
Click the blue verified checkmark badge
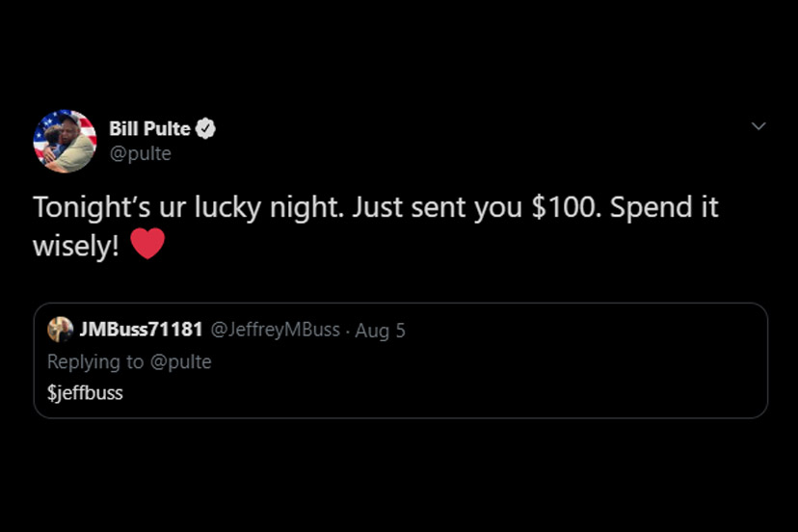(205, 129)
